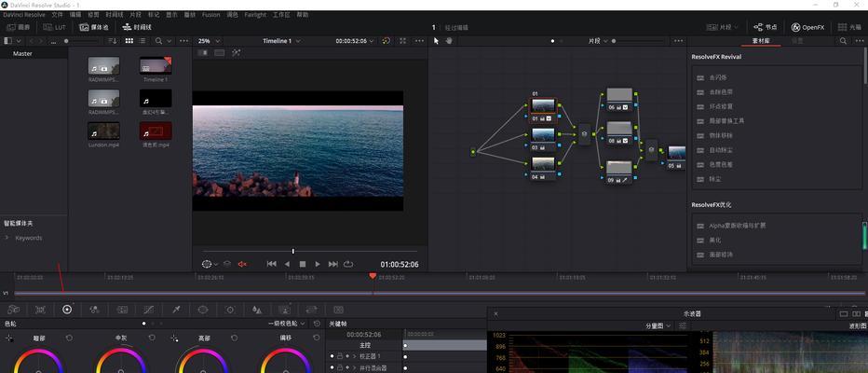
Task: Open the viewer timecode 00:00:52:06 dropdown
Action: [355, 41]
